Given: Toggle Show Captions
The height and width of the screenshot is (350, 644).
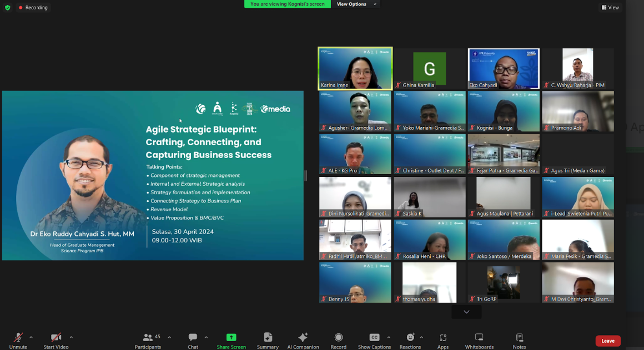Looking at the screenshot, I should pos(374,341).
